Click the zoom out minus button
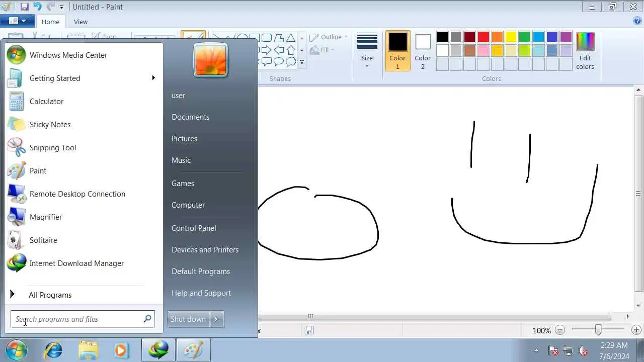Image resolution: width=644 pixels, height=362 pixels. (560, 330)
